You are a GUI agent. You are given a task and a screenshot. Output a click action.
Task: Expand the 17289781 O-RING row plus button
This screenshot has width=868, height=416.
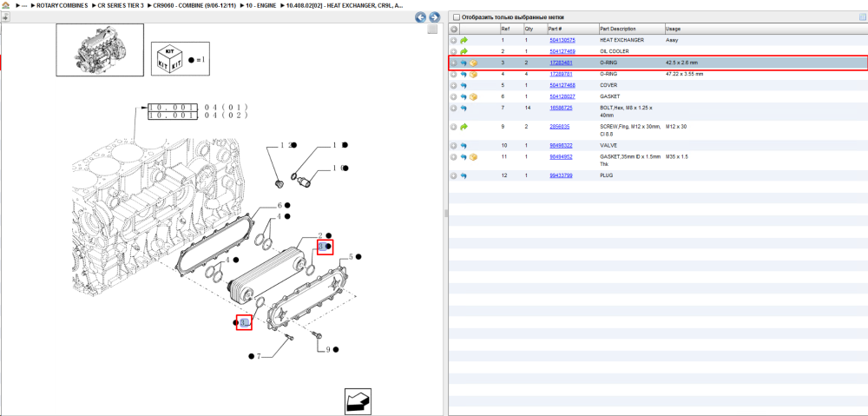(454, 74)
